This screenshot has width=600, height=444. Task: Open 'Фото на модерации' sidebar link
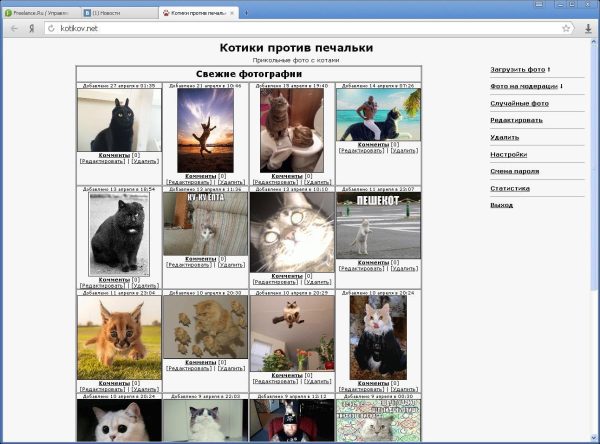click(x=524, y=87)
